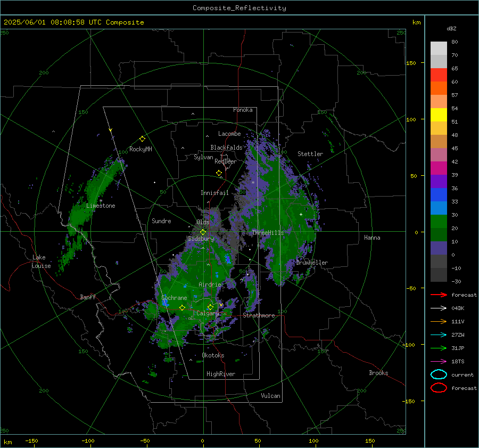The image size is (479, 448).
Task: Click the yellow diamond at the radar center near Olds
Action: click(203, 232)
